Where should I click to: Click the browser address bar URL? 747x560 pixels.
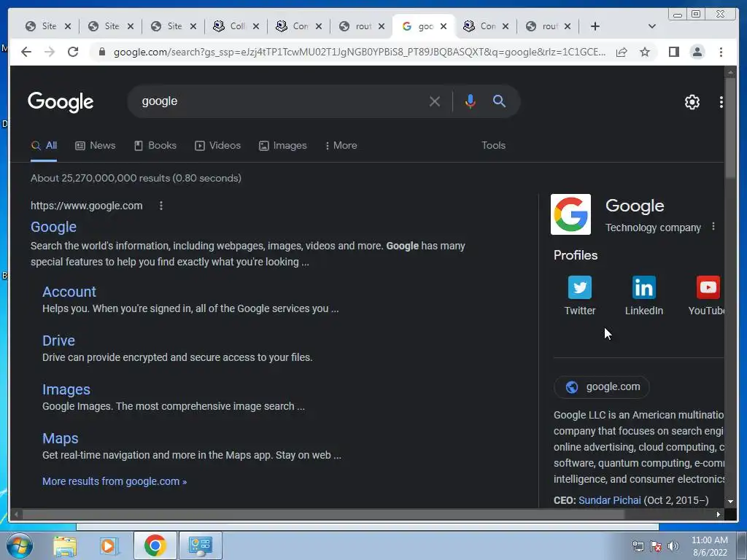pyautogui.click(x=360, y=52)
